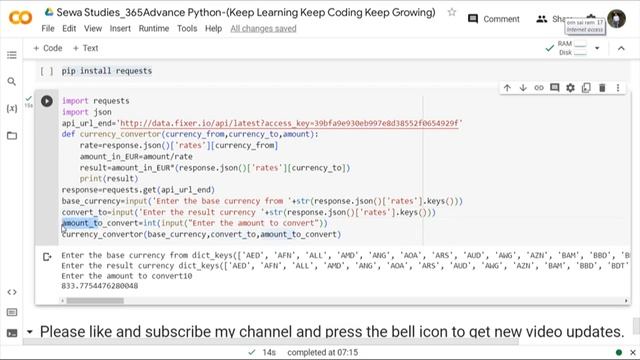The height and width of the screenshot is (360, 640).
Task: Open the Command palette icon
Action: 12,313
